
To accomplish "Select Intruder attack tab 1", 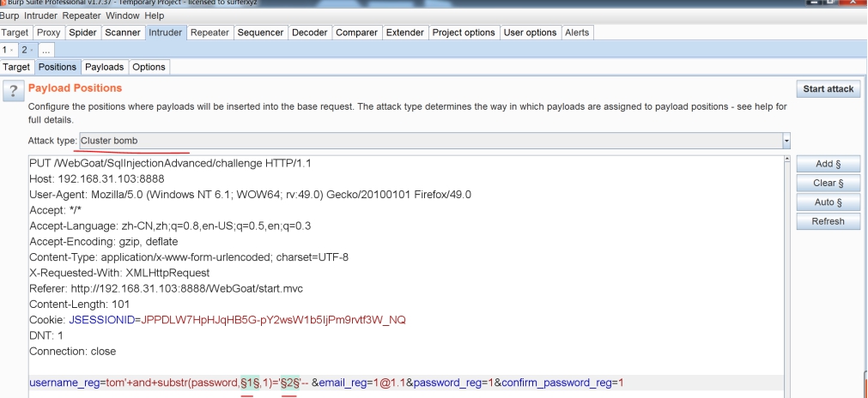I will coord(8,50).
